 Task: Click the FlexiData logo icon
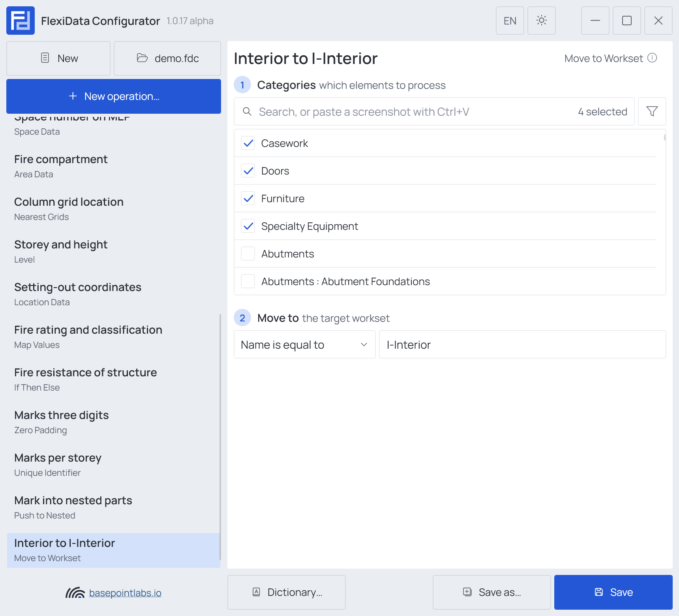[21, 21]
